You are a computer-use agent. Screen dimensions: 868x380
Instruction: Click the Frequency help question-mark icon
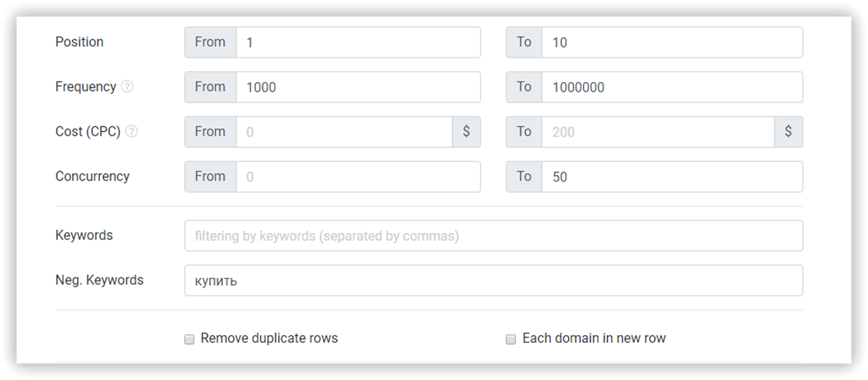click(x=127, y=87)
